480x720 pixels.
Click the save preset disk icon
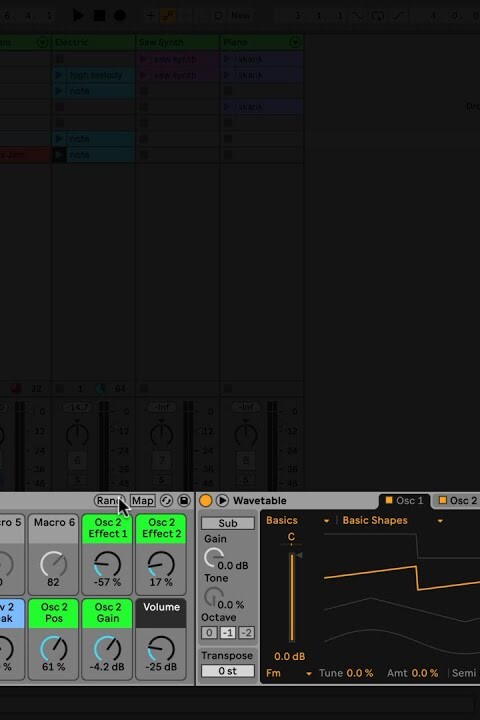coord(184,501)
